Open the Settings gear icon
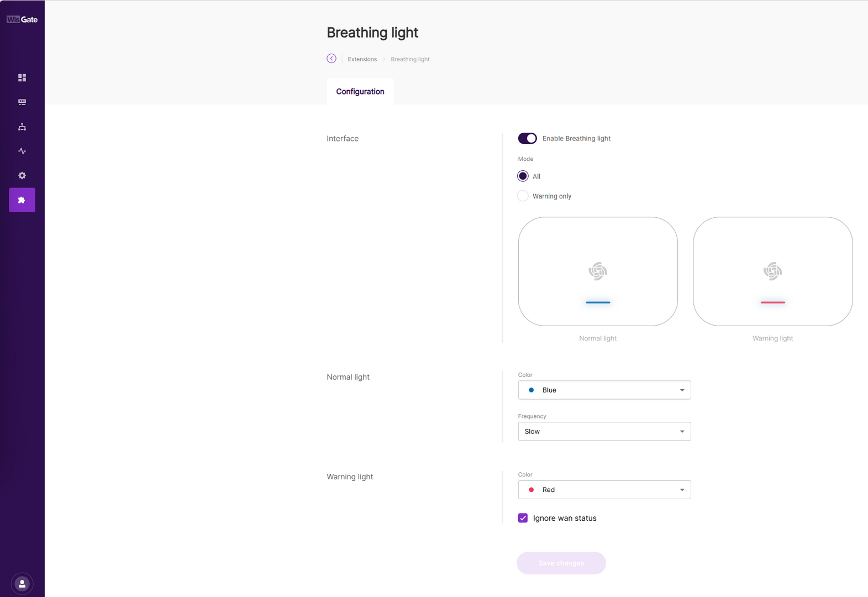This screenshot has height=597, width=868. (22, 175)
